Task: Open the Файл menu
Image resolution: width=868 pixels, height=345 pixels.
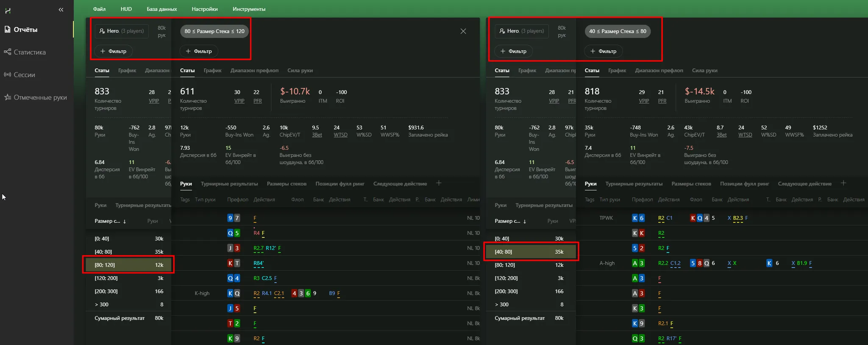Action: pos(99,9)
